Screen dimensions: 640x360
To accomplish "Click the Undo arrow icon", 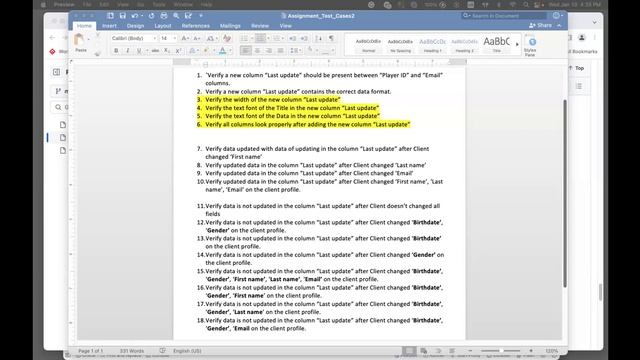I will [134, 16].
